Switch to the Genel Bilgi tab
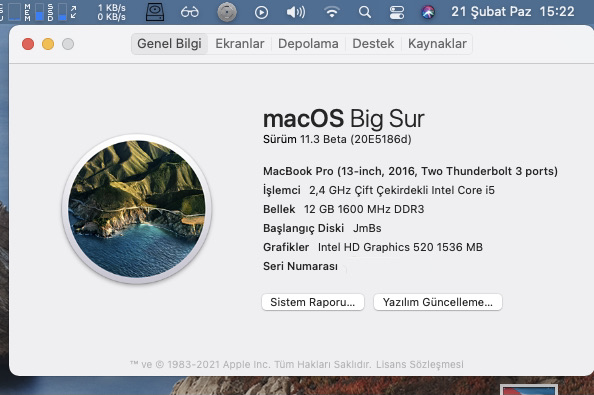The height and width of the screenshot is (395, 594). [169, 44]
